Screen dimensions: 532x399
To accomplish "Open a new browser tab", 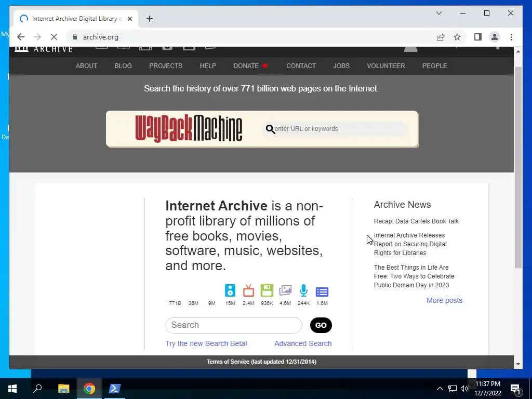I will coord(150,19).
